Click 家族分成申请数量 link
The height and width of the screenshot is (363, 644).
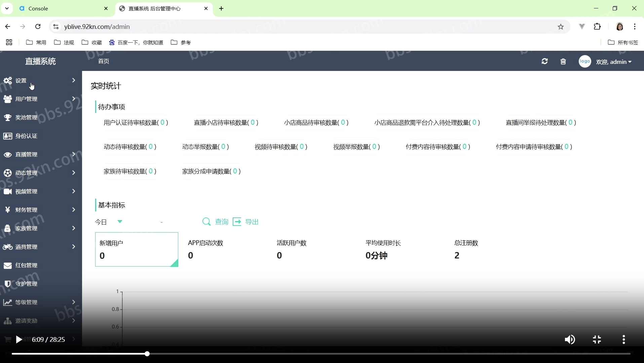click(x=211, y=171)
